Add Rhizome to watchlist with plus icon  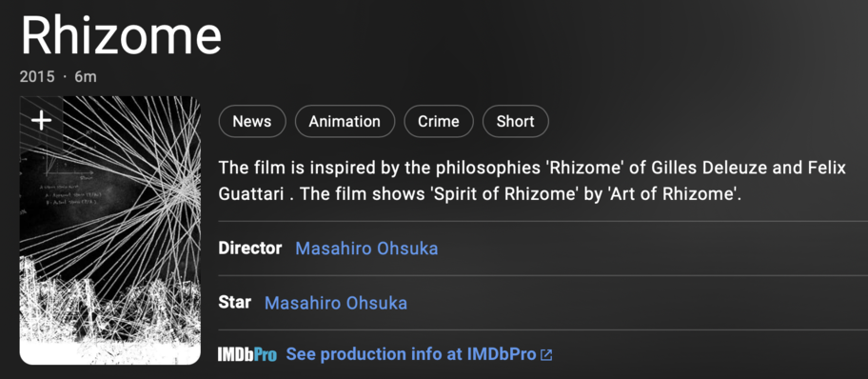(42, 120)
